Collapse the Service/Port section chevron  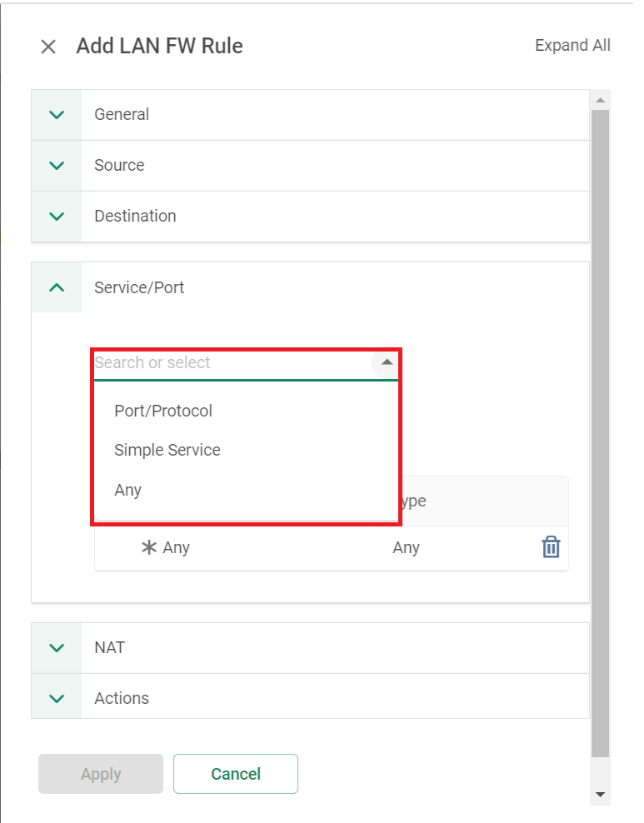pos(57,287)
